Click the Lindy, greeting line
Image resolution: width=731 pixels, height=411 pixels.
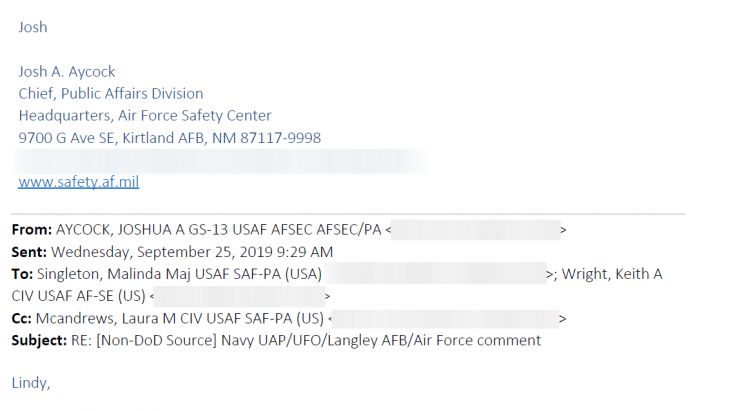[x=31, y=383]
